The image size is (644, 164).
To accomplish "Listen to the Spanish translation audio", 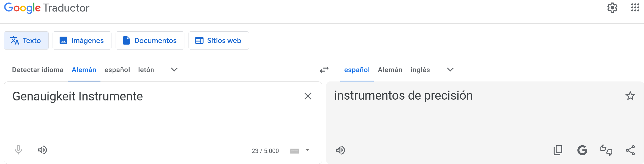I will click(x=340, y=150).
